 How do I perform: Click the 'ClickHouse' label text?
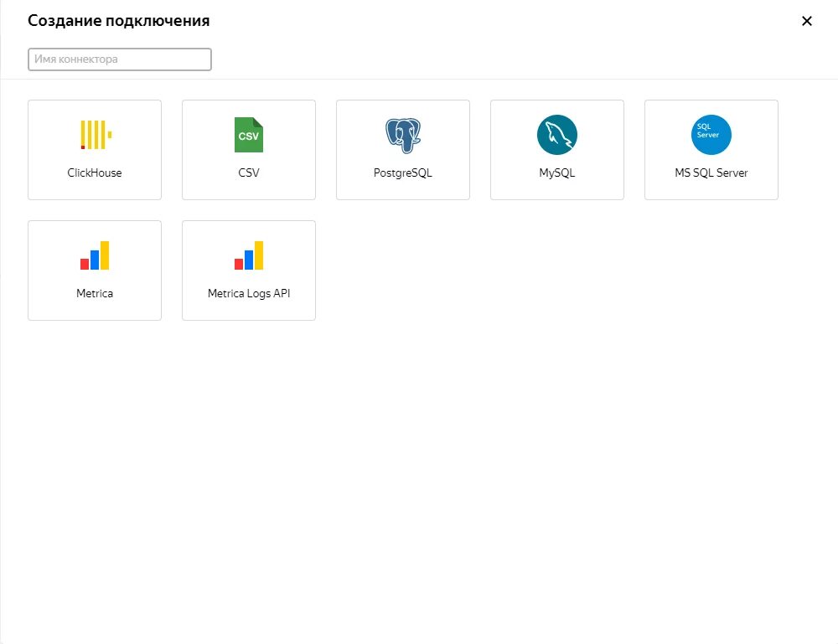coord(95,173)
